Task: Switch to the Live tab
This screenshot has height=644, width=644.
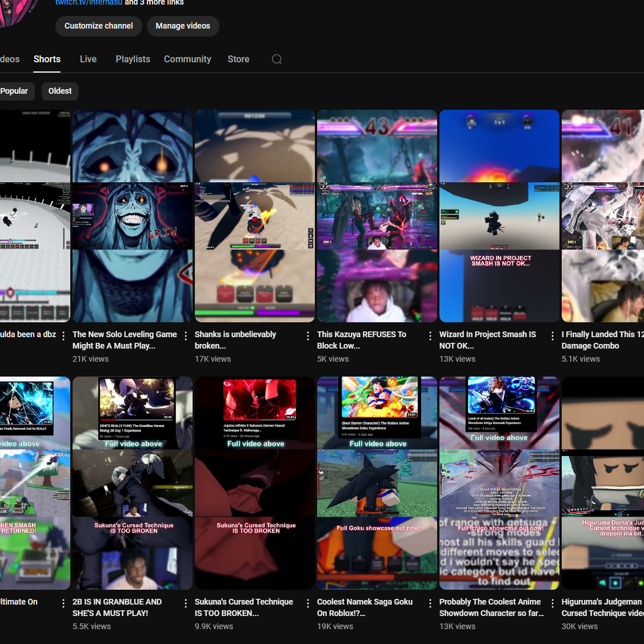Action: coord(88,59)
